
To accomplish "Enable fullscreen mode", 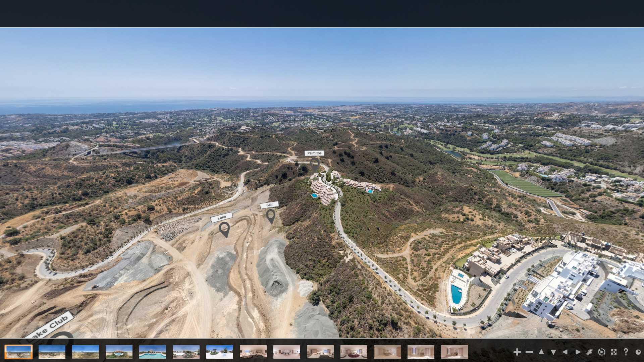I will pos(614,352).
